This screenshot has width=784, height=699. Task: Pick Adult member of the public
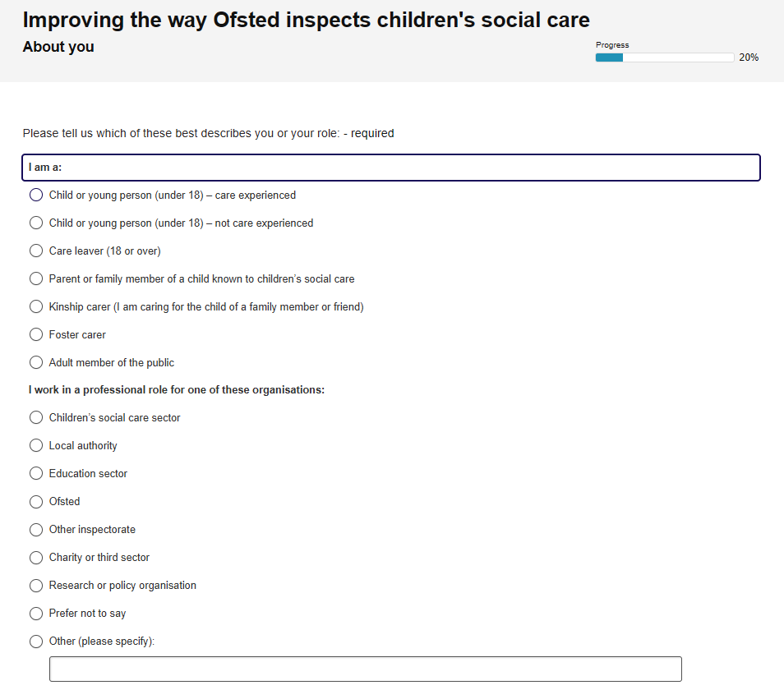(36, 363)
